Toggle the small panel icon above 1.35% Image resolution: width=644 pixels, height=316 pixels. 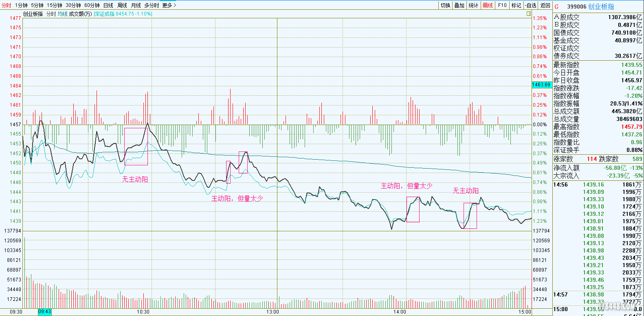pos(529,13)
